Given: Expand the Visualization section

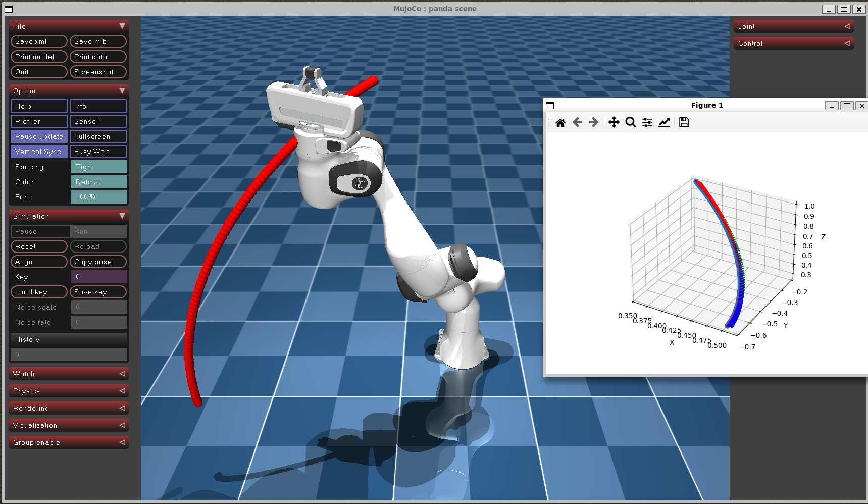Looking at the screenshot, I should (x=69, y=425).
